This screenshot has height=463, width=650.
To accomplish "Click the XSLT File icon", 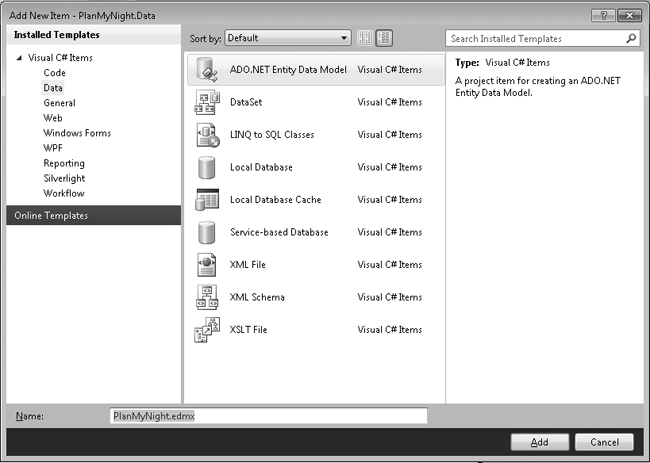I will coord(207,330).
